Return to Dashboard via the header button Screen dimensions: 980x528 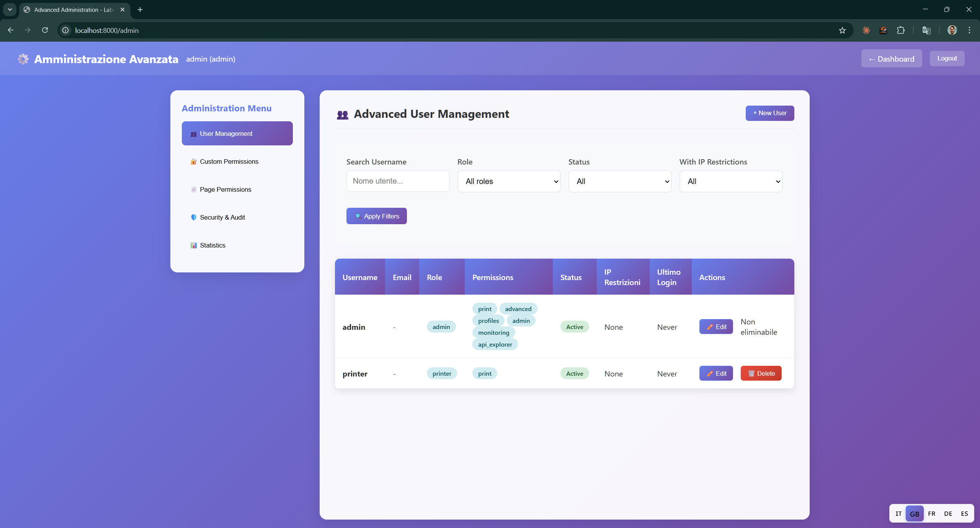pyautogui.click(x=891, y=59)
